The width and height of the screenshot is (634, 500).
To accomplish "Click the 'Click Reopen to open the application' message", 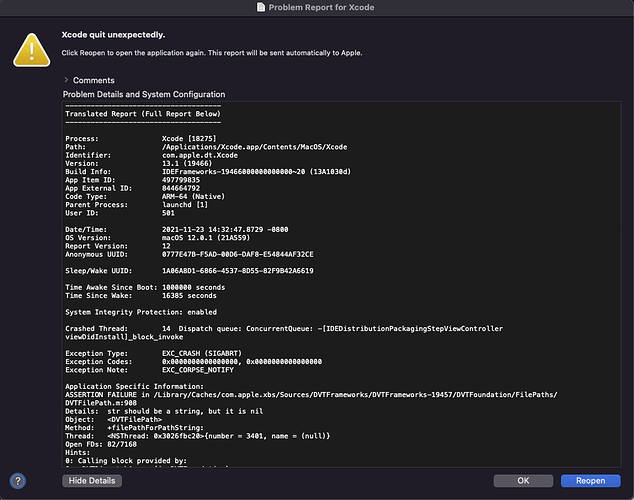I will point(212,53).
